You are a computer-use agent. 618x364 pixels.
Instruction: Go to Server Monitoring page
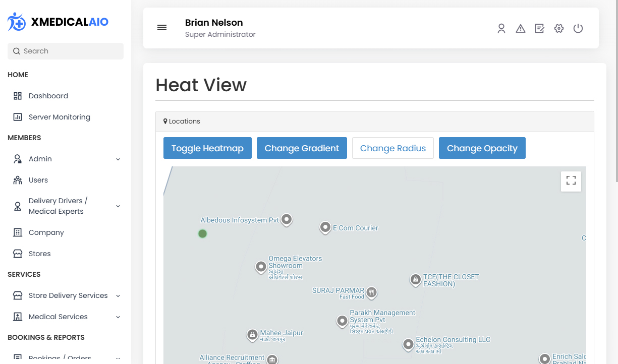[59, 117]
